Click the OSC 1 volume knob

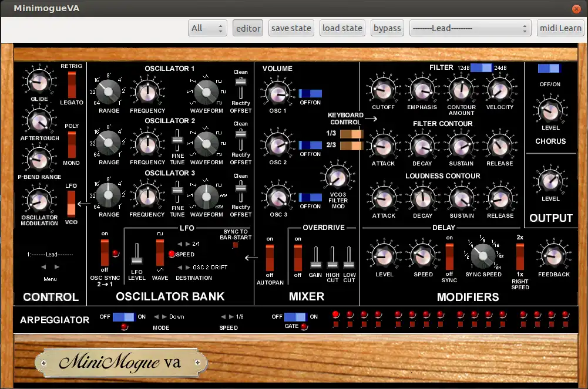278,93
